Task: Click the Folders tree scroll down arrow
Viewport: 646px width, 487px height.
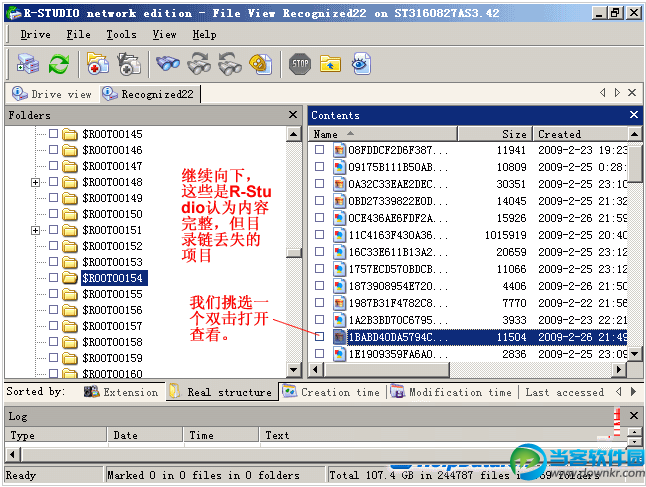Action: (293, 370)
